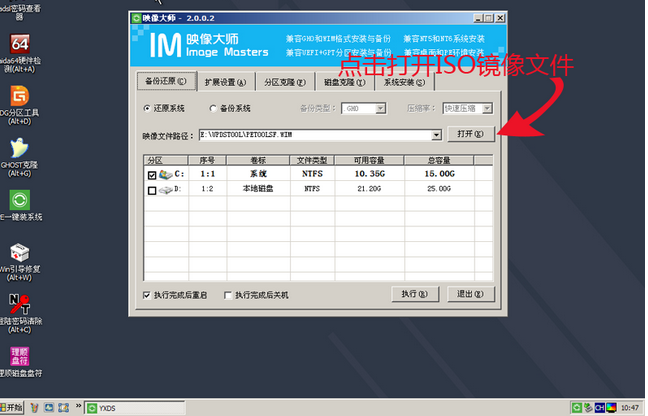The image size is (648, 416).
Task: Switch to the 备份还原 tab
Action: 166,81
